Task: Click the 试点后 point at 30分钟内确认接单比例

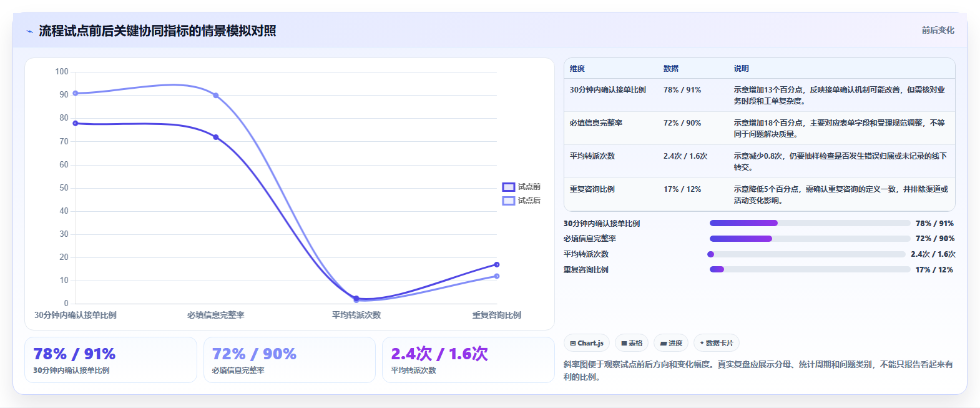Action: click(x=76, y=93)
